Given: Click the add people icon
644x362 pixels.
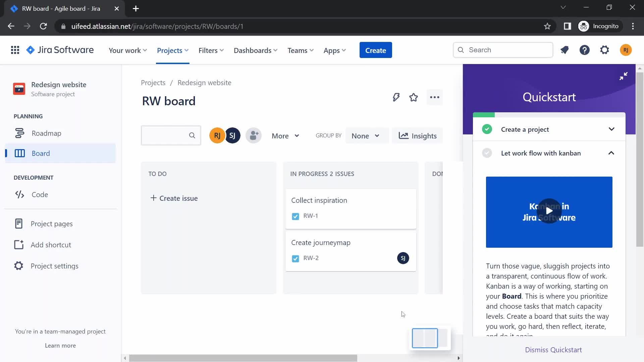Looking at the screenshot, I should coord(254,136).
